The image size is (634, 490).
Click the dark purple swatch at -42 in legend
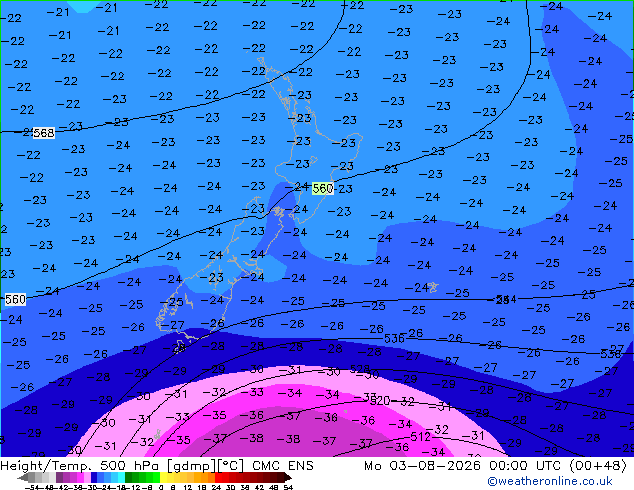pos(59,478)
